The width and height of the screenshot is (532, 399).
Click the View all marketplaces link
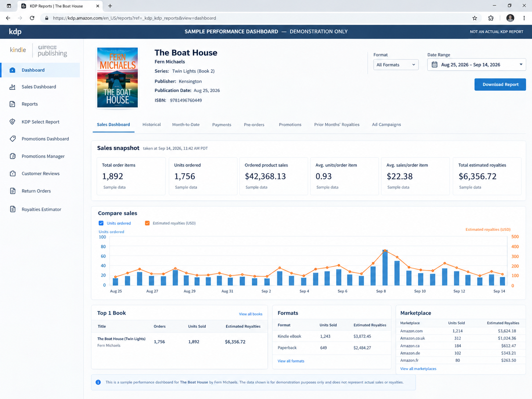(x=418, y=369)
